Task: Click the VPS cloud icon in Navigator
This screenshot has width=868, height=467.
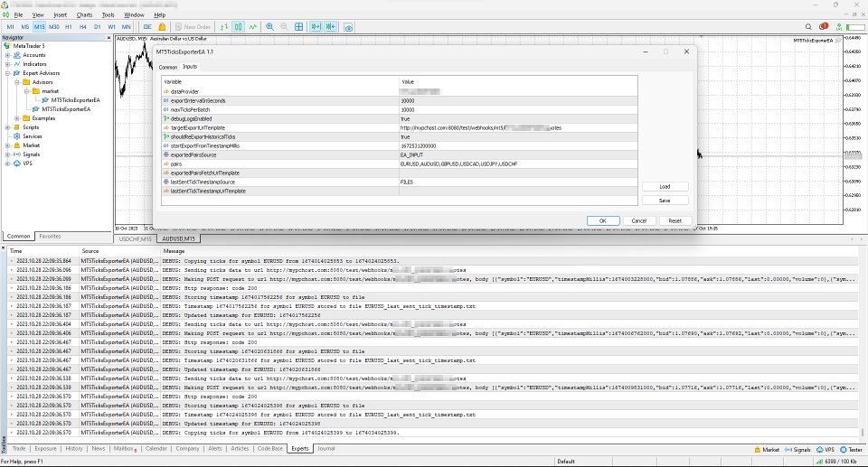Action: tap(17, 163)
